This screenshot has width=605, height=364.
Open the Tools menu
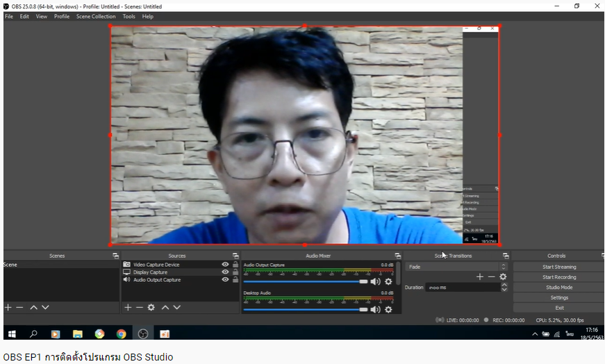point(129,16)
